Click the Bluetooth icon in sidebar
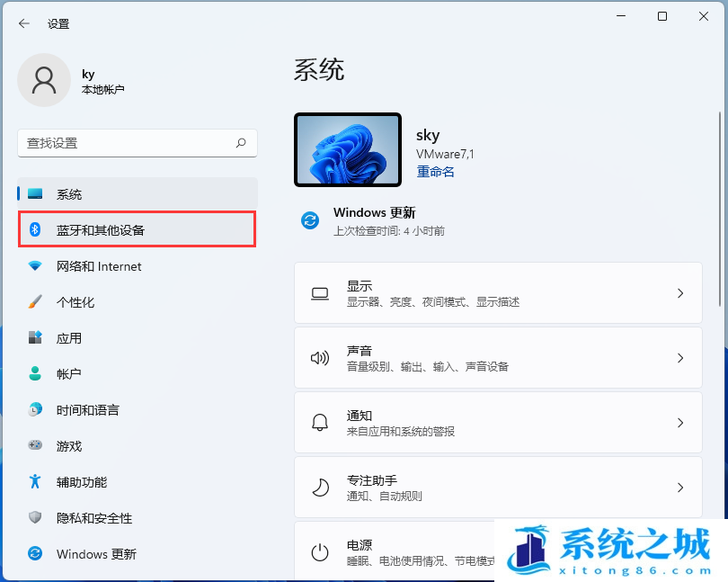Viewport: 728px width, 582px height. point(35,229)
